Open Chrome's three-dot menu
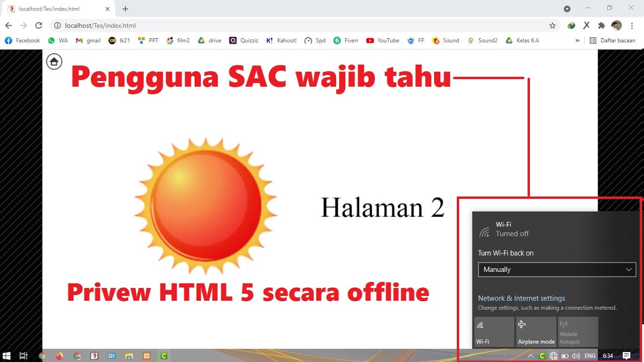Screen dimensions: 644x362 (x=632, y=25)
